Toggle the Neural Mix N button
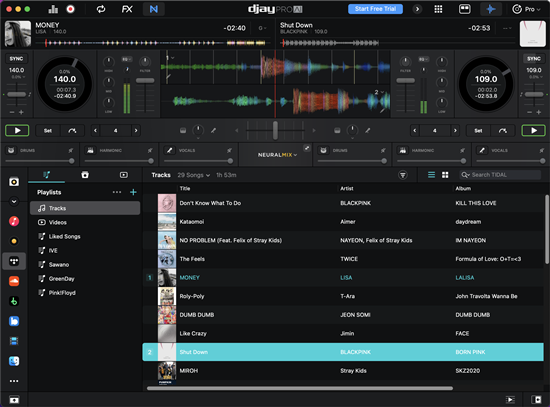Viewport: 550px width, 407px height. coord(154,9)
